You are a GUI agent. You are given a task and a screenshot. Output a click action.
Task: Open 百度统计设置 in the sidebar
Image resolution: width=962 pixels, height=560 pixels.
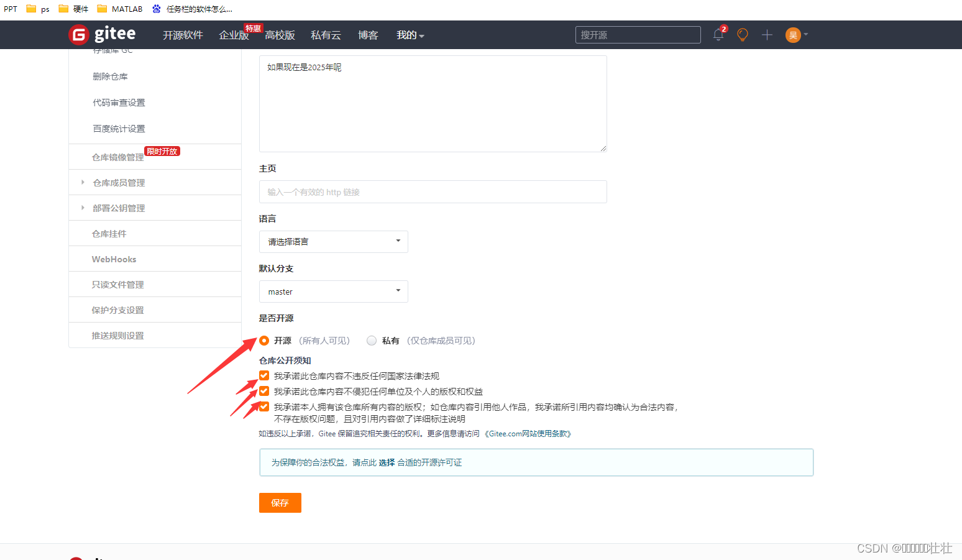pyautogui.click(x=119, y=129)
